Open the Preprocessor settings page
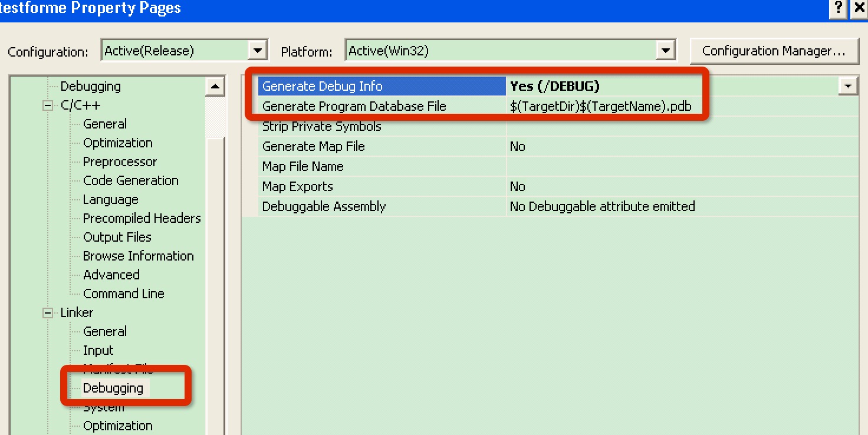This screenshot has height=435, width=868. tap(119, 161)
